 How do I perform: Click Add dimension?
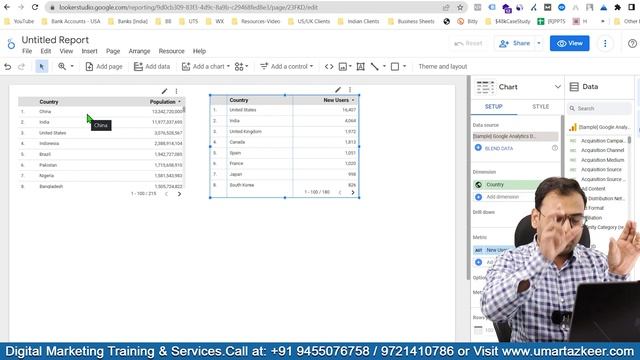[502, 197]
